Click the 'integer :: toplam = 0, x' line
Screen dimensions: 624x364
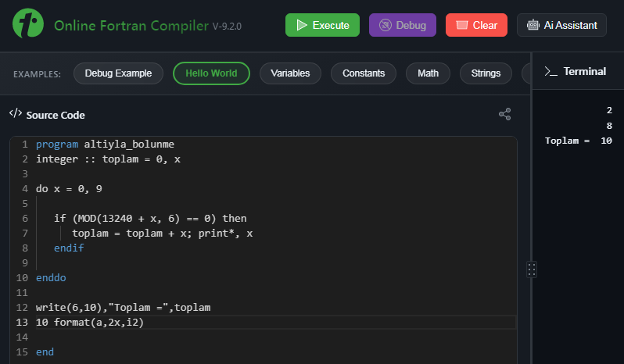[x=108, y=159]
